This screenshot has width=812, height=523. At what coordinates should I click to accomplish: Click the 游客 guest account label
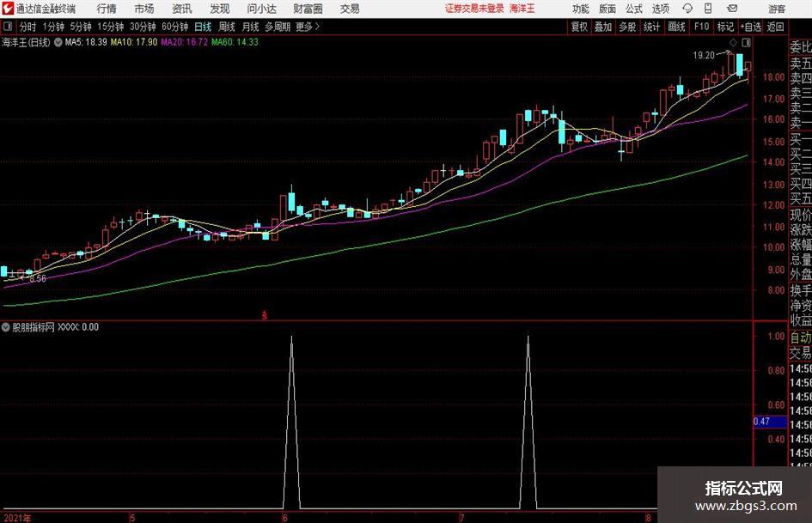tap(777, 9)
